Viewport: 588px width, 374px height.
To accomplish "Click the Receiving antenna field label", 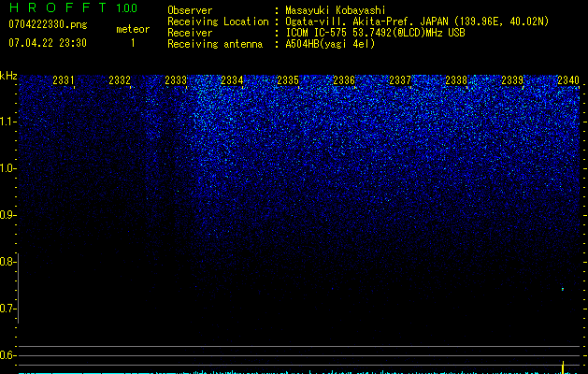I will 215,44.
